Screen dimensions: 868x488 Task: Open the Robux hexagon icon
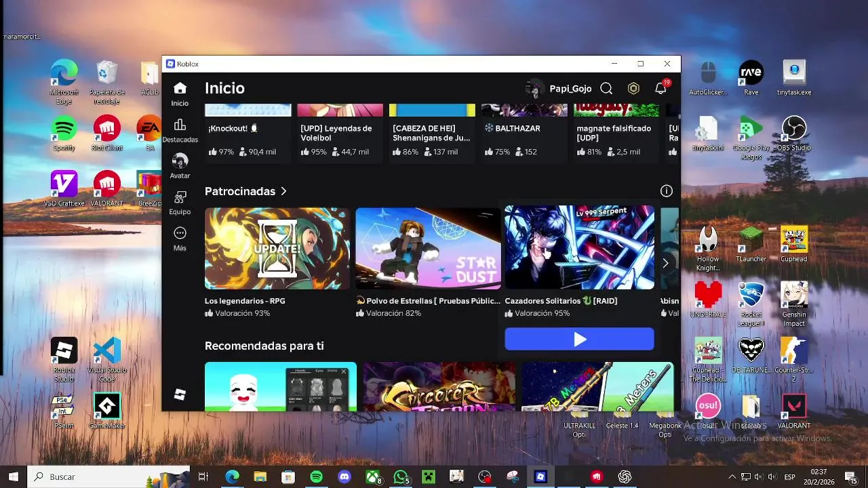click(633, 89)
